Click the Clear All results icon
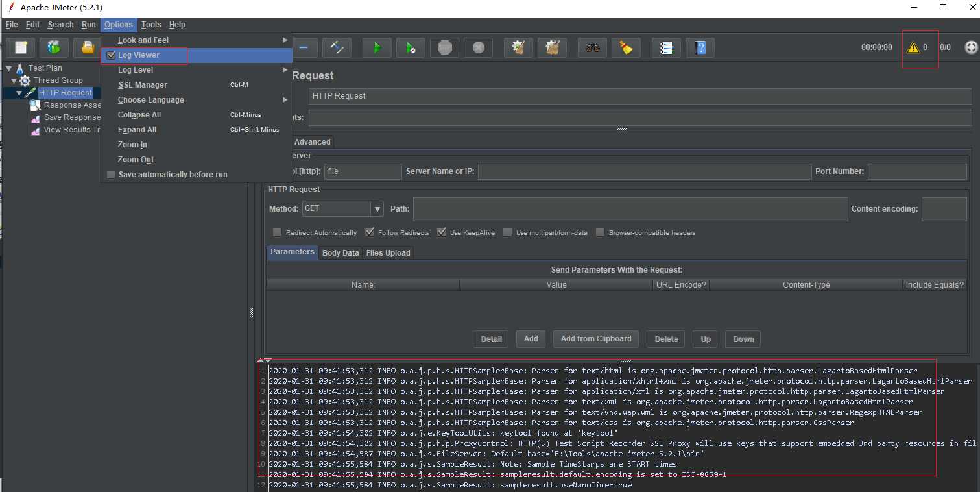Screen dimensions: 980x492 552,47
